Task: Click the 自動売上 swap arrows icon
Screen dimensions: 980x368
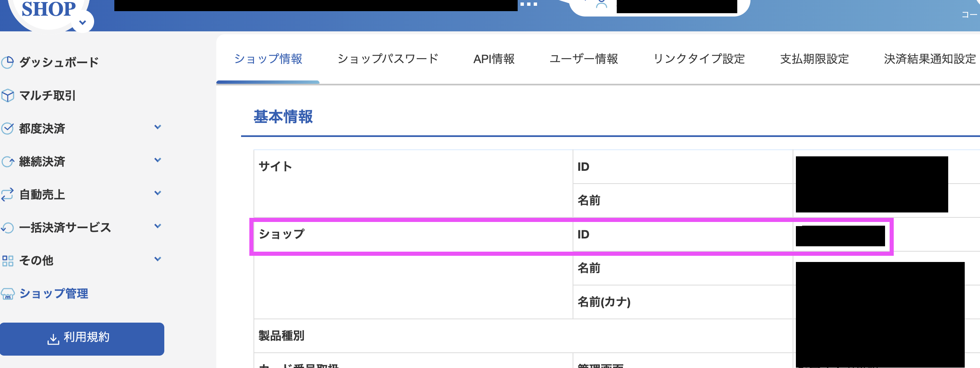Action: coord(7,194)
